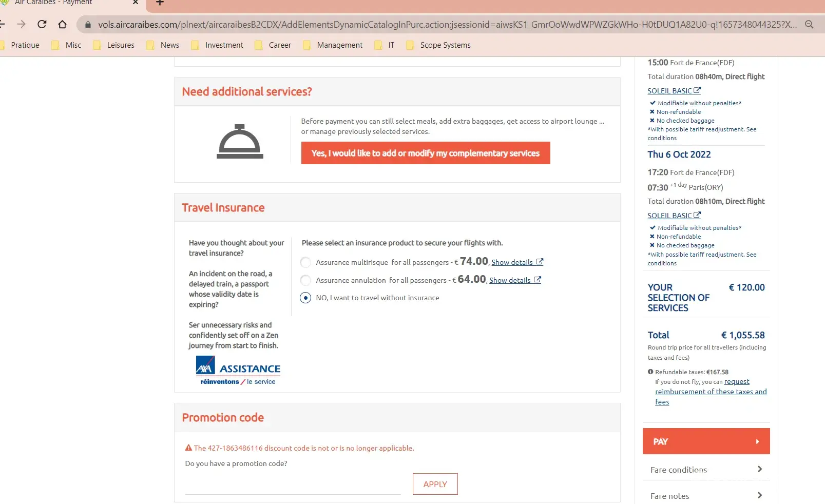The height and width of the screenshot is (504, 825).
Task: Show details for Assurance annulation
Action: 515,280
